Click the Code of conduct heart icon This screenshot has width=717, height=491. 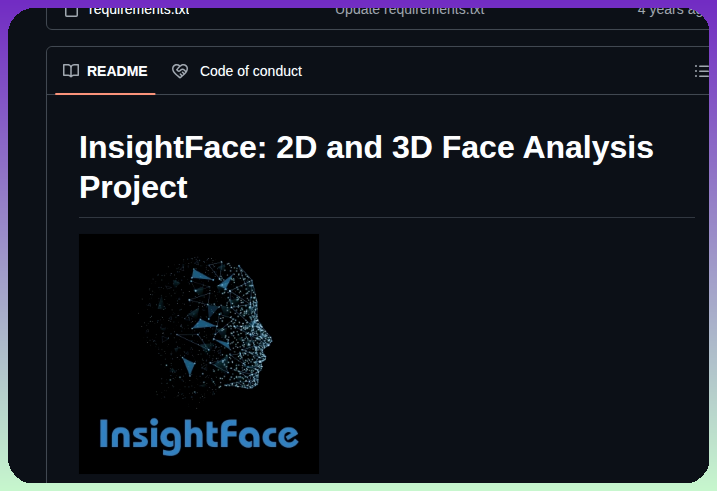180,71
